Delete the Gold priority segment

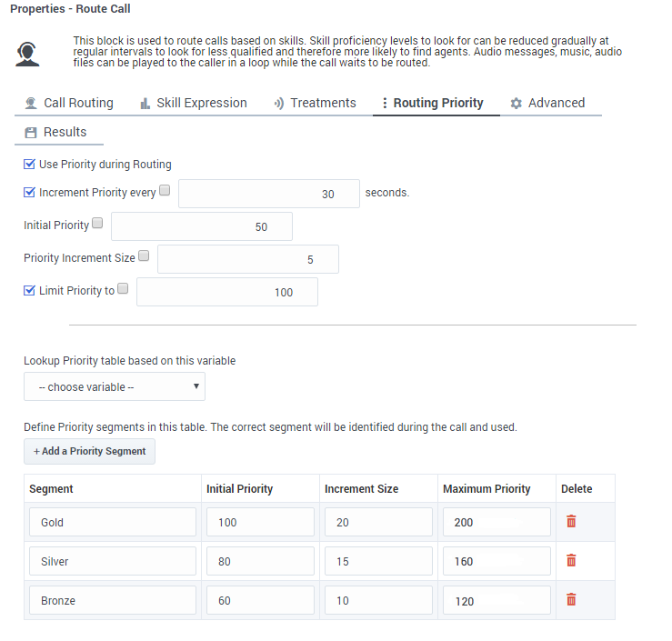pos(571,522)
